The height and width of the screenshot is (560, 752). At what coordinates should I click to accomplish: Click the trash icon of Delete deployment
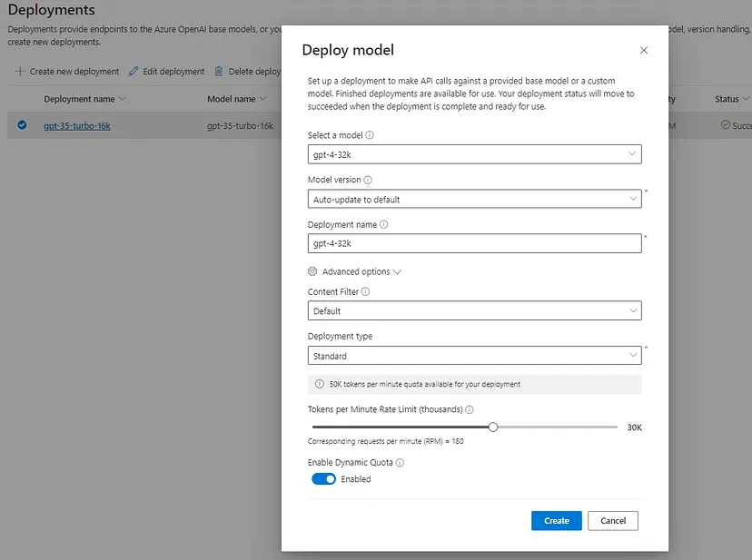click(x=219, y=72)
